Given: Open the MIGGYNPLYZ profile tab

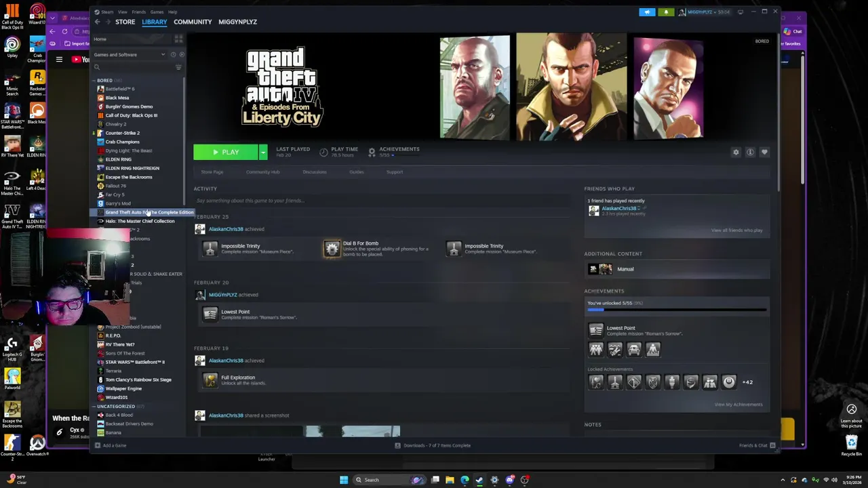Looking at the screenshot, I should coord(237,22).
